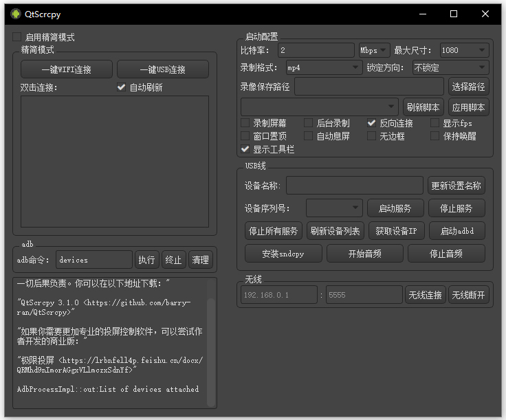Click the 应用脚本 button

[469, 107]
